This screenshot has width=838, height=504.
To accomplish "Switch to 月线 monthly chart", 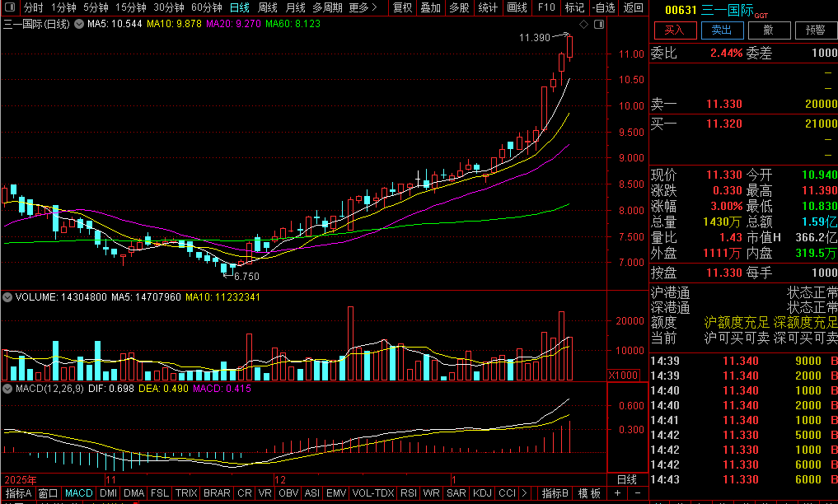I will [x=295, y=7].
